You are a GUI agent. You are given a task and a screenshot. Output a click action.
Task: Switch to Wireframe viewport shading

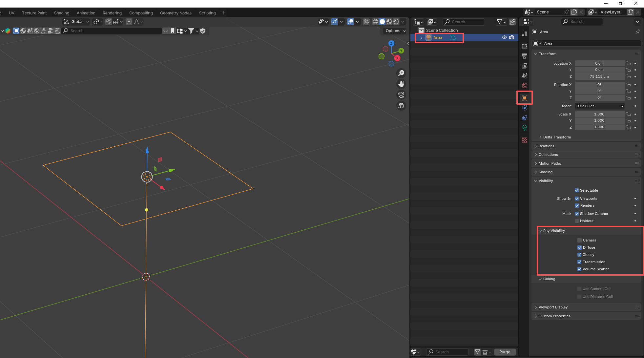(x=375, y=22)
